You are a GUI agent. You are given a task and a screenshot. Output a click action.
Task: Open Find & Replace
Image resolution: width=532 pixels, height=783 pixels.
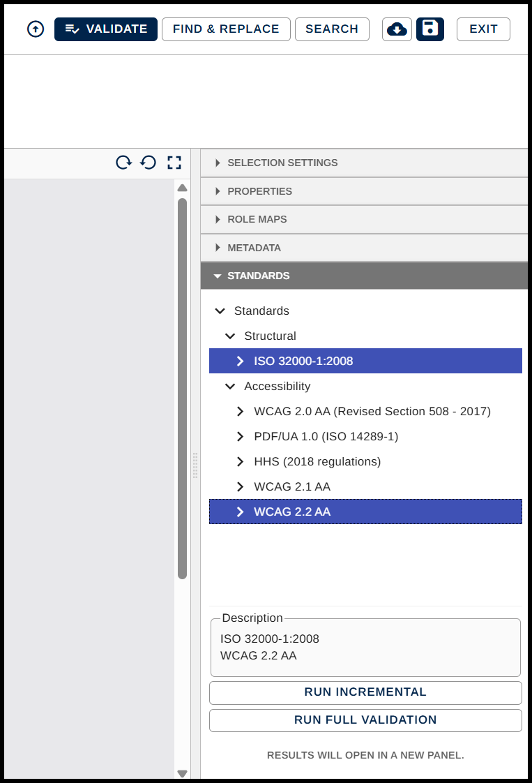(x=226, y=29)
